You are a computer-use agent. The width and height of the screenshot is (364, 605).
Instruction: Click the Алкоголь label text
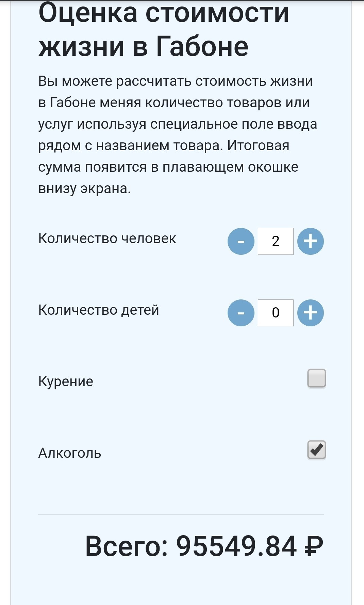coord(70,453)
